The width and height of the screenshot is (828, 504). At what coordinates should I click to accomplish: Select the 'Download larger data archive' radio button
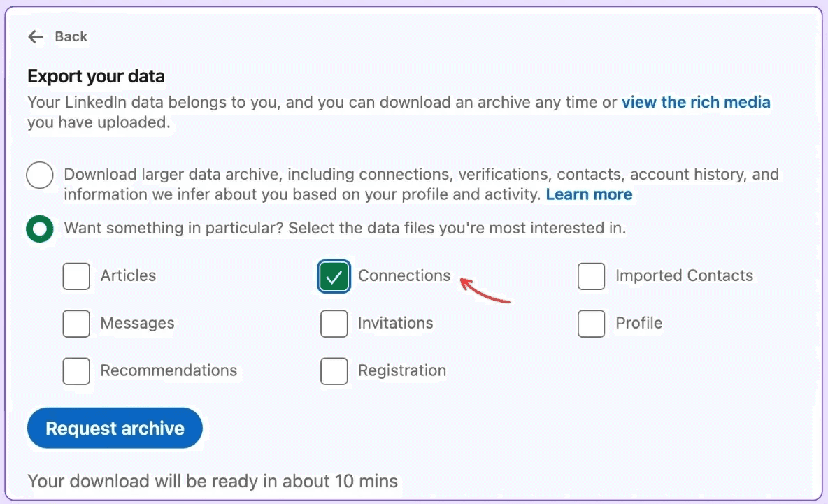(x=40, y=175)
